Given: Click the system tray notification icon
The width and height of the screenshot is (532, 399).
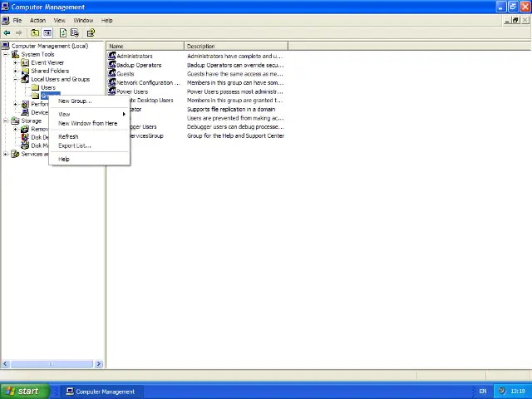Looking at the screenshot, I should coord(502,391).
